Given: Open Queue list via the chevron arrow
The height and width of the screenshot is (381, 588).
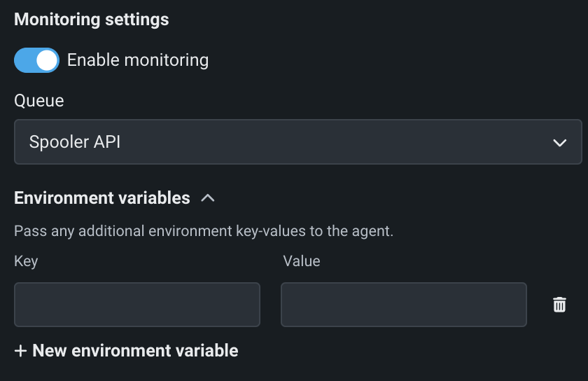Looking at the screenshot, I should point(559,142).
